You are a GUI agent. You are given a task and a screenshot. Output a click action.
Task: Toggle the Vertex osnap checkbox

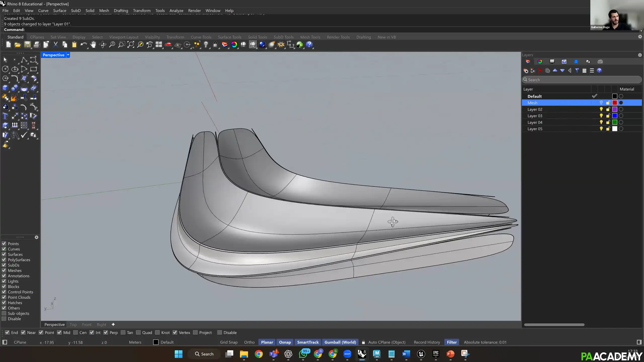[x=175, y=332]
